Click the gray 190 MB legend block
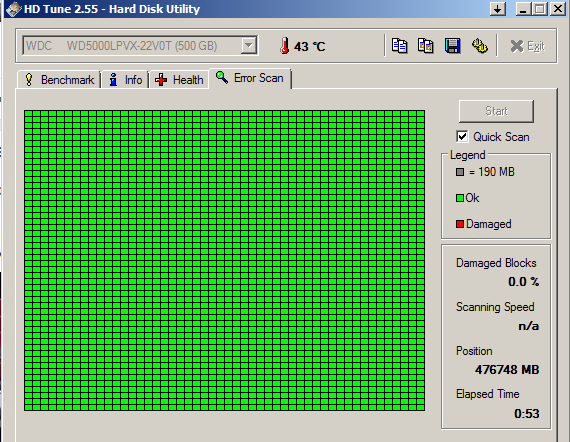Viewport: 570px width, 442px height. coord(460,172)
